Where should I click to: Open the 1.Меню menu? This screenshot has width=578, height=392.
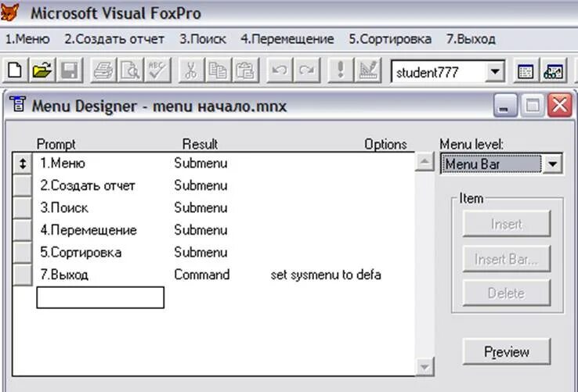coord(27,39)
